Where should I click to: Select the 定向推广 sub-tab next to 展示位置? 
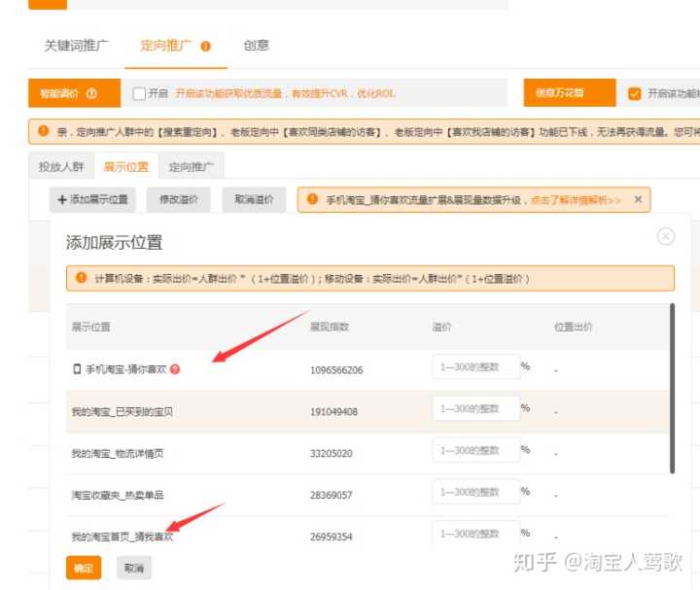coord(191,166)
